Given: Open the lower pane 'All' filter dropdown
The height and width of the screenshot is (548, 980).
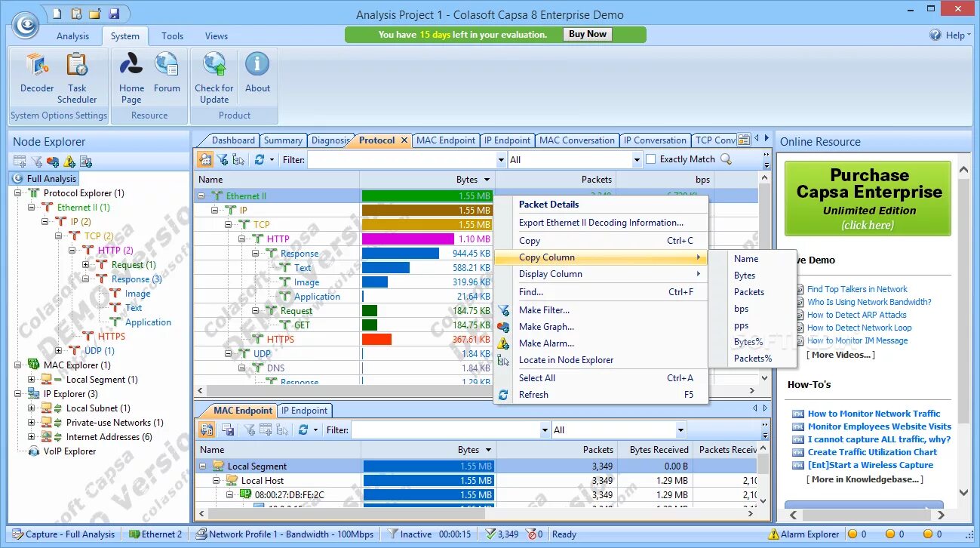Looking at the screenshot, I should pyautogui.click(x=681, y=430).
